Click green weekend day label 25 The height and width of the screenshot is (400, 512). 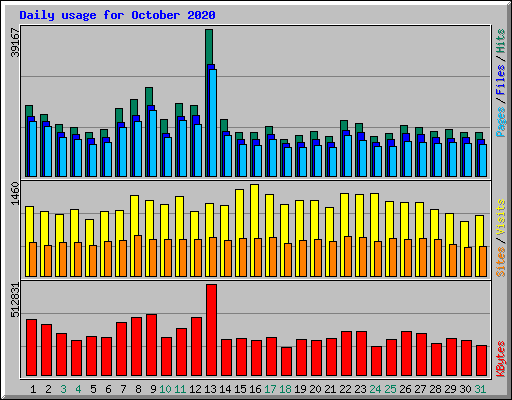pyautogui.click(x=390, y=389)
